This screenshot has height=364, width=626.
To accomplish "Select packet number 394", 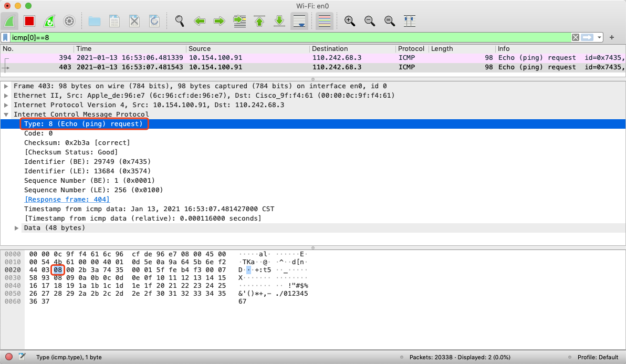I will 313,57.
